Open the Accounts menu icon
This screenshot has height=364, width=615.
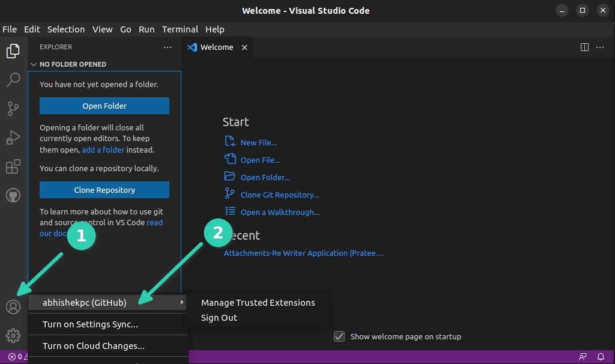pyautogui.click(x=13, y=307)
